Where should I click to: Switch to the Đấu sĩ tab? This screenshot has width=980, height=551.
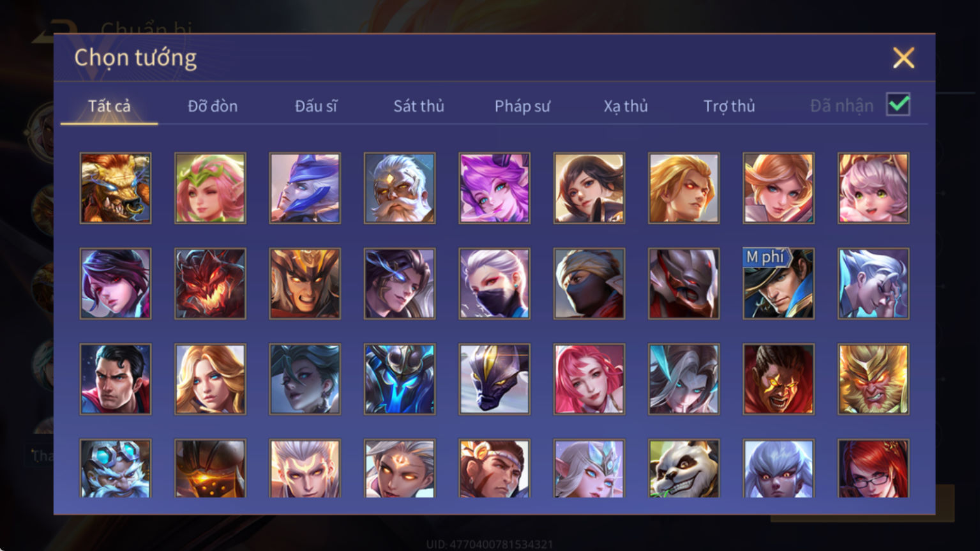point(316,106)
